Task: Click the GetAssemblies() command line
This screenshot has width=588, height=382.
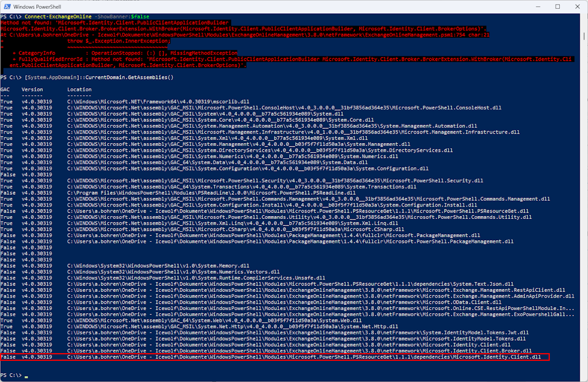Action: (99, 77)
